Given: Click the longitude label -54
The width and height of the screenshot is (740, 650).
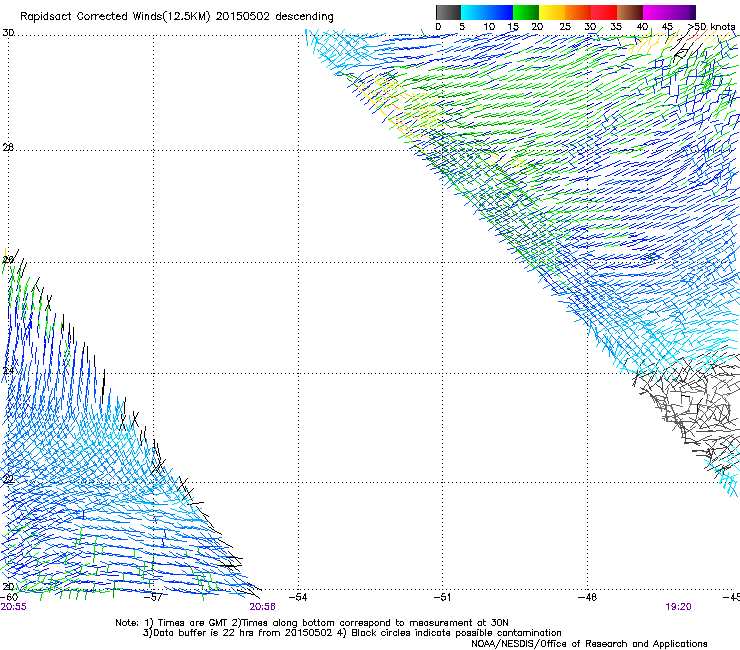Looking at the screenshot, I should tap(298, 597).
